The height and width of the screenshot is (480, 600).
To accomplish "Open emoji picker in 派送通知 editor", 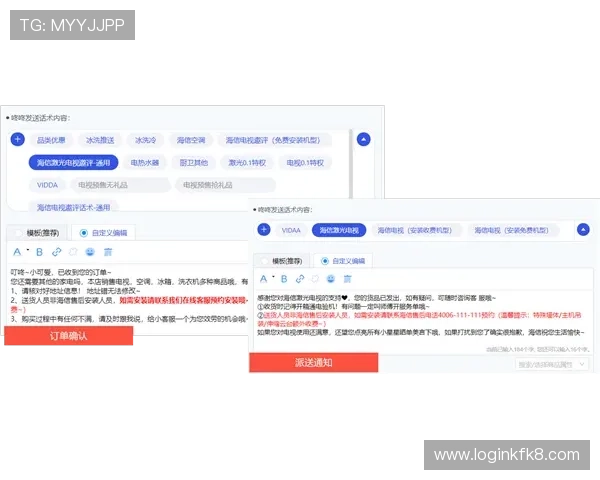I will point(331,279).
